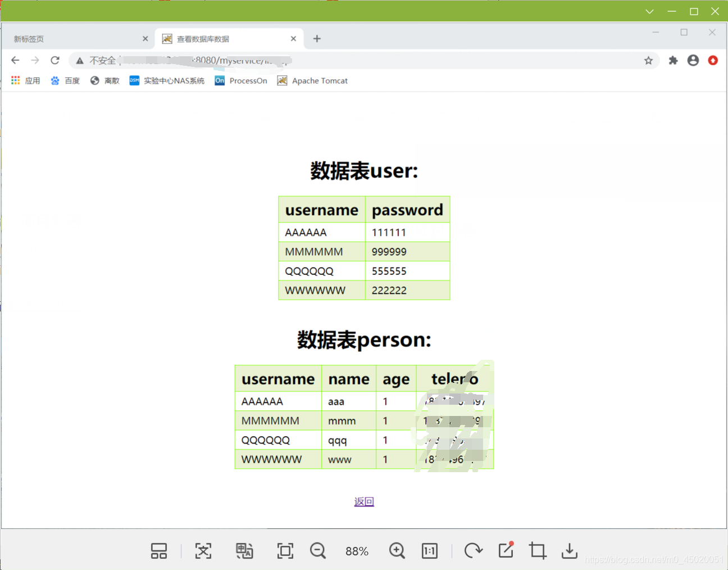Open the image viewer title bar chevron dropdown
Image resolution: width=728 pixels, height=570 pixels.
(x=649, y=11)
